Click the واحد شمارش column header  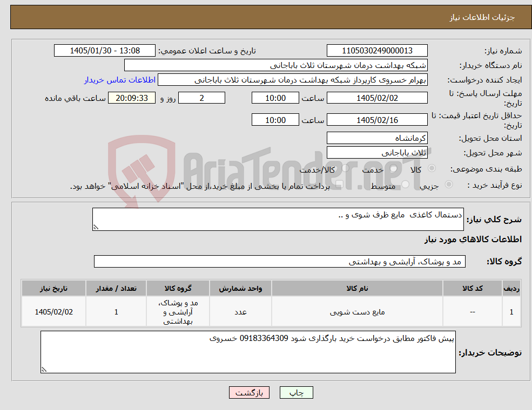click(x=240, y=288)
